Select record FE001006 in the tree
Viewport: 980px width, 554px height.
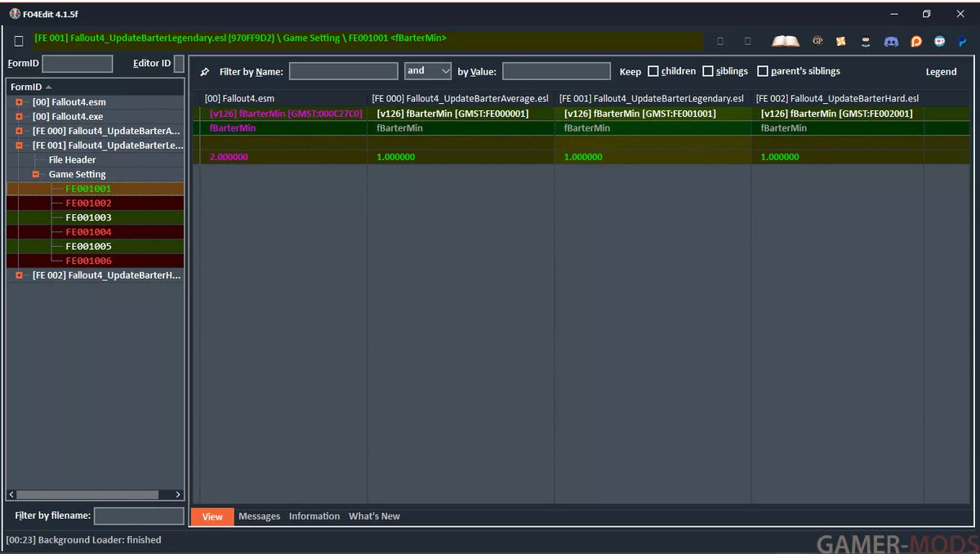[88, 261]
